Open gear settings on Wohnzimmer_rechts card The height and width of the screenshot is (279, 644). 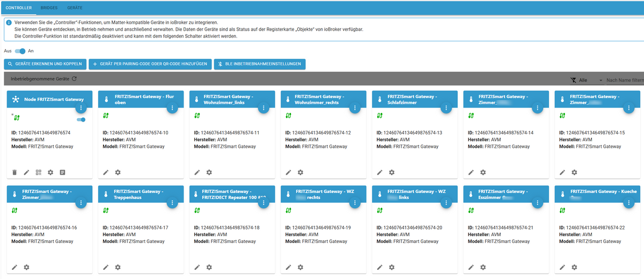300,172
